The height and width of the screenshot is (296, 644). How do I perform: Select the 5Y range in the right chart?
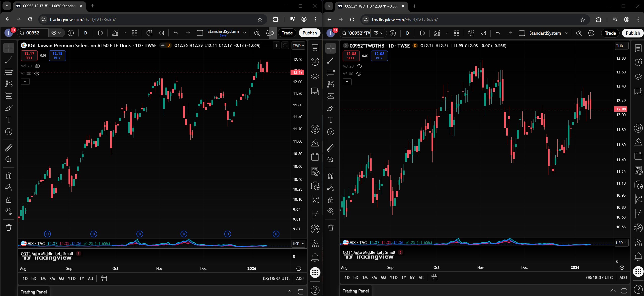click(x=412, y=278)
